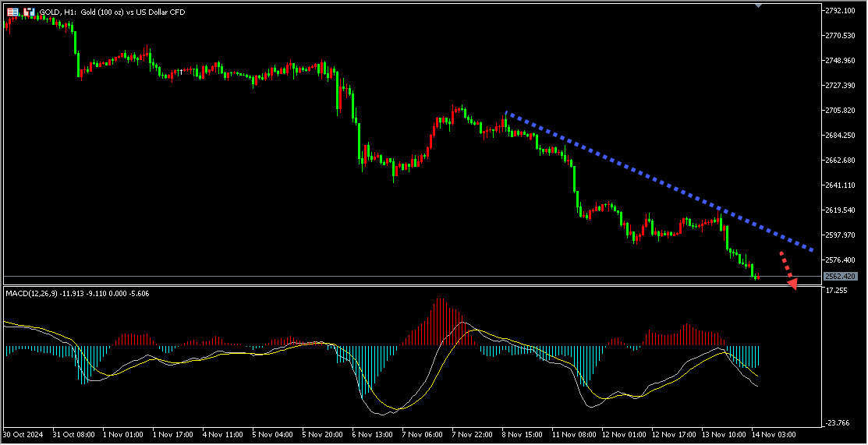
Task: Click the 2684.250 level on price axis
Action: point(844,136)
